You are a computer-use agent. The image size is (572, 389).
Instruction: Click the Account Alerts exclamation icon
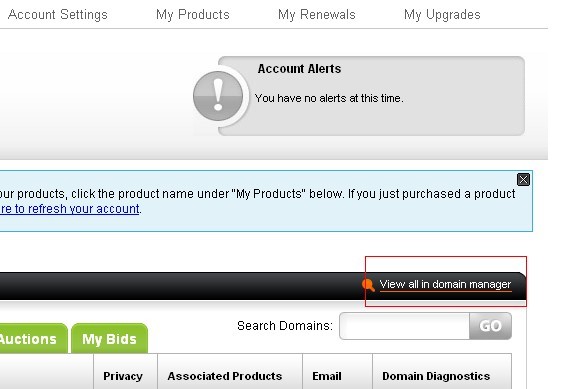point(218,96)
